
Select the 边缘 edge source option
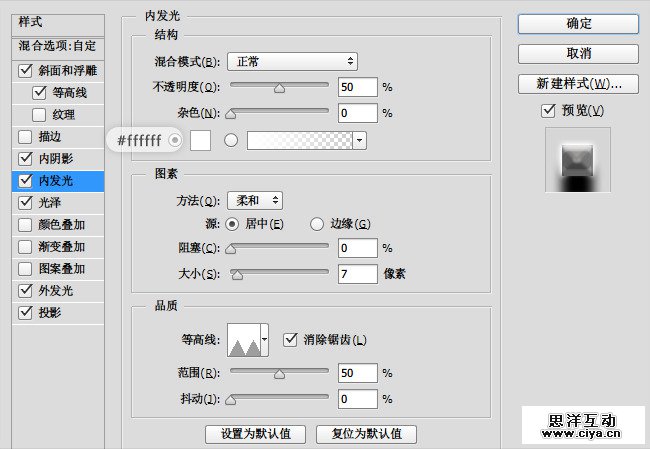(x=317, y=223)
